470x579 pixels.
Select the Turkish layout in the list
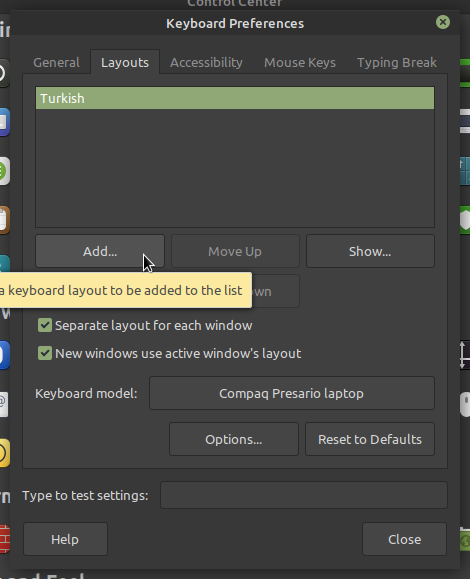point(235,98)
